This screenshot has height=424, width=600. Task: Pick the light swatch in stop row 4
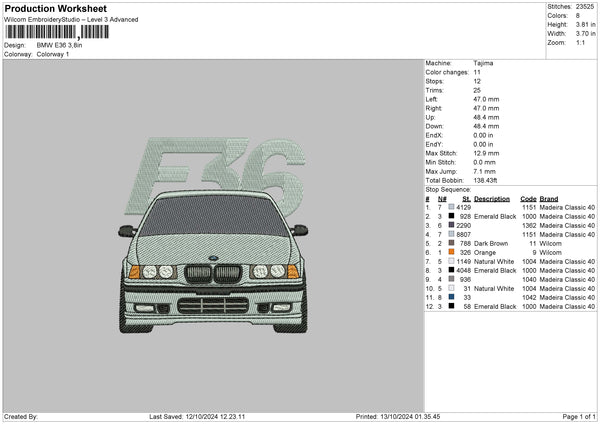[x=452, y=234]
